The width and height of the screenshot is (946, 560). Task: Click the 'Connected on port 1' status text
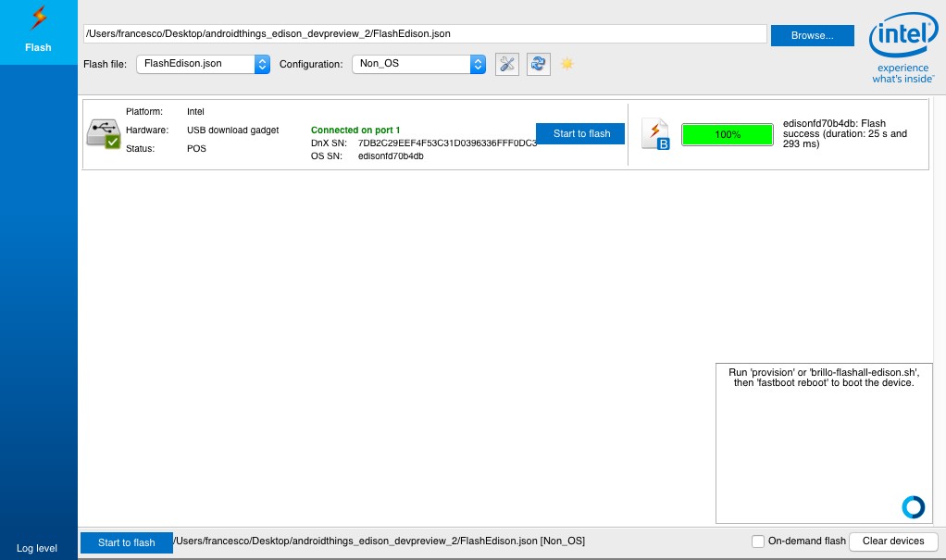(x=355, y=130)
